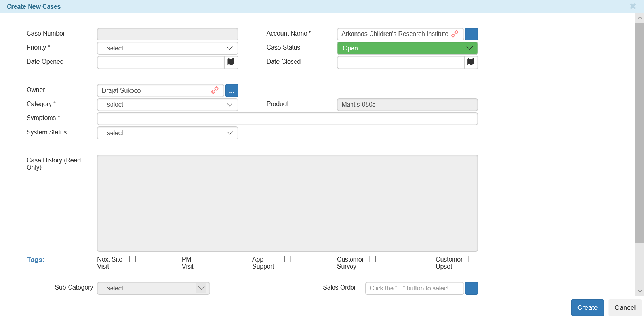Browse accounts with Account Name ellipsis button

tap(471, 34)
